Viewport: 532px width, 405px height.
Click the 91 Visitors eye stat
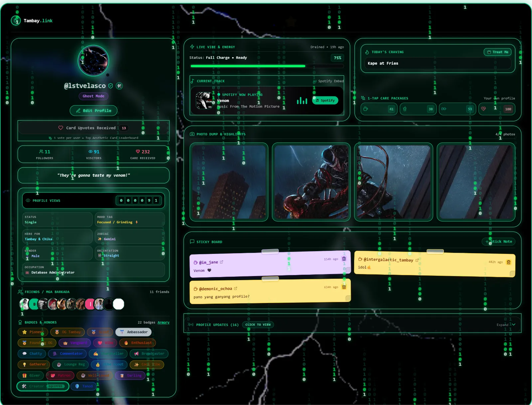click(94, 154)
